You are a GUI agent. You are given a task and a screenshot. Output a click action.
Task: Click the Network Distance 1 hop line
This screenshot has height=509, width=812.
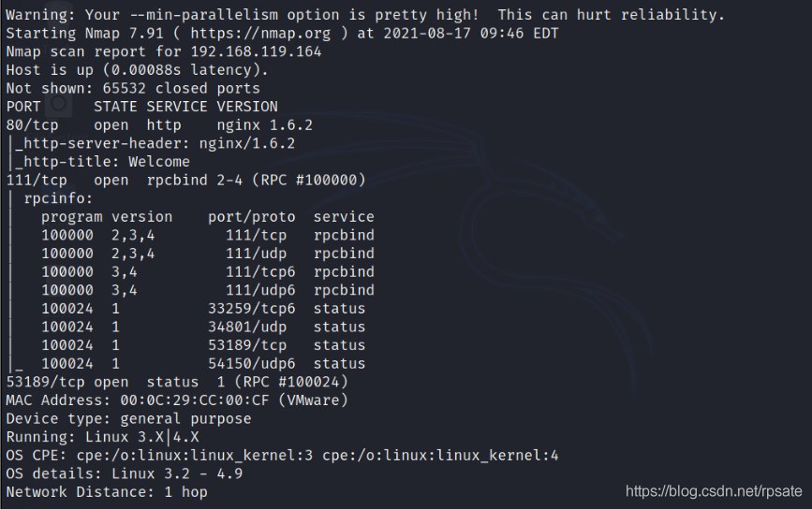click(107, 492)
